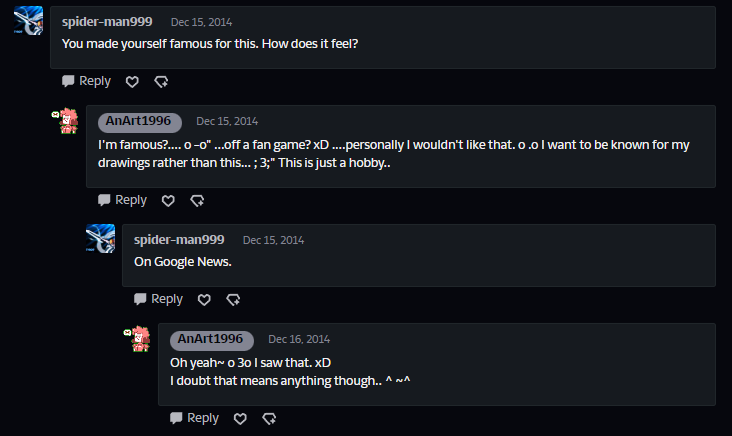Image resolution: width=732 pixels, height=436 pixels.
Task: Click share icon under AnArt1996's 'fan game' comment
Action: tap(197, 201)
